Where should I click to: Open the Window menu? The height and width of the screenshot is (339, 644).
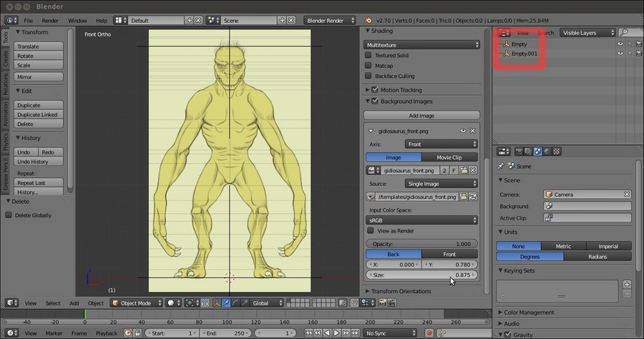77,21
